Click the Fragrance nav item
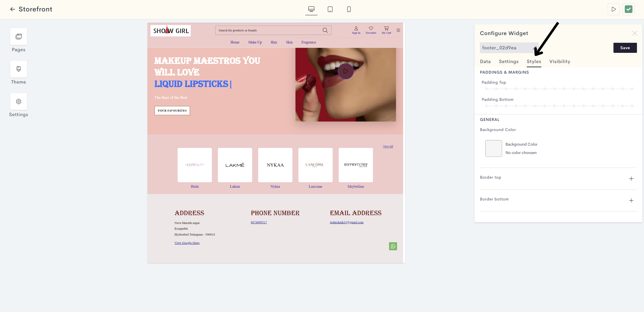The height and width of the screenshot is (312, 644). [x=308, y=42]
